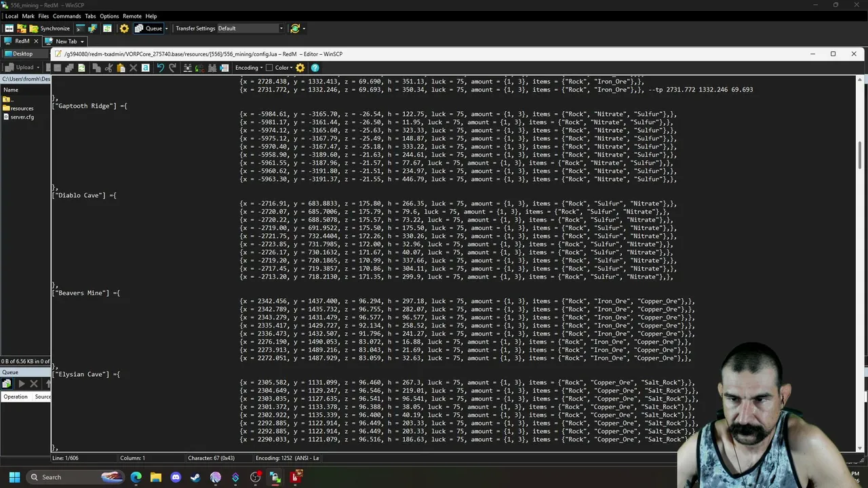The height and width of the screenshot is (488, 868).
Task: Click the "Diablo Cave" line in editor
Action: [x=84, y=195]
